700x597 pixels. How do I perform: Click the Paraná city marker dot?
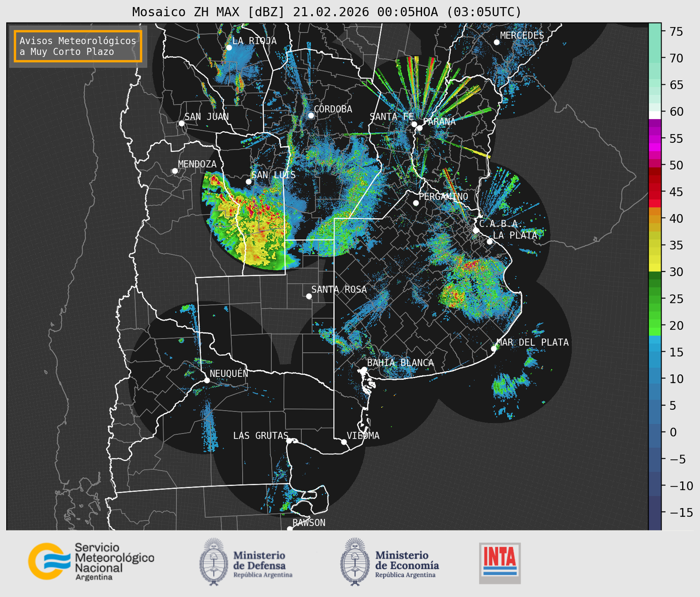(x=420, y=128)
